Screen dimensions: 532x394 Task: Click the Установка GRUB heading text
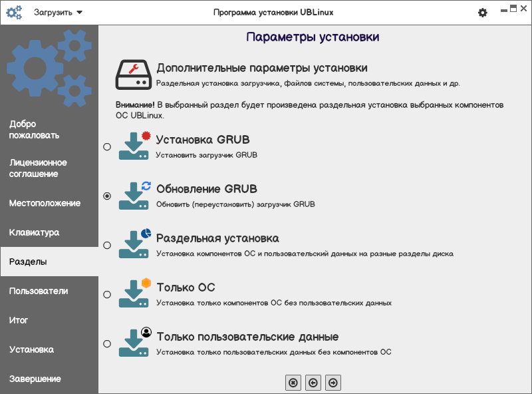[x=203, y=140]
